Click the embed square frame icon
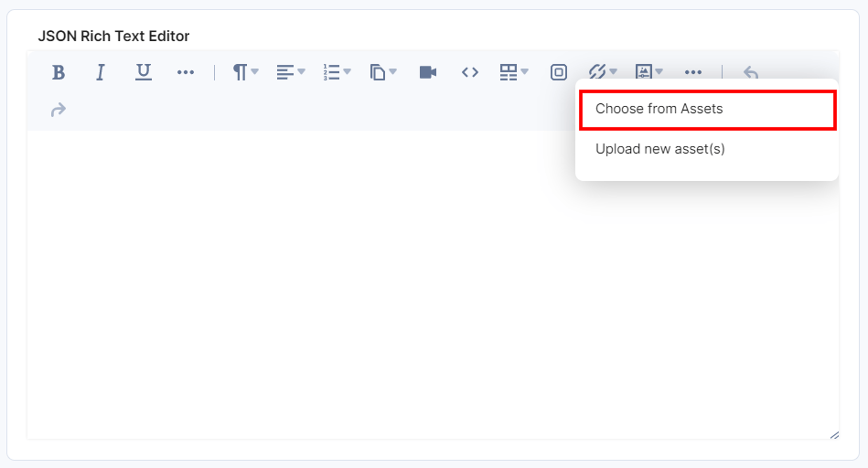The height and width of the screenshot is (468, 868). pos(558,72)
